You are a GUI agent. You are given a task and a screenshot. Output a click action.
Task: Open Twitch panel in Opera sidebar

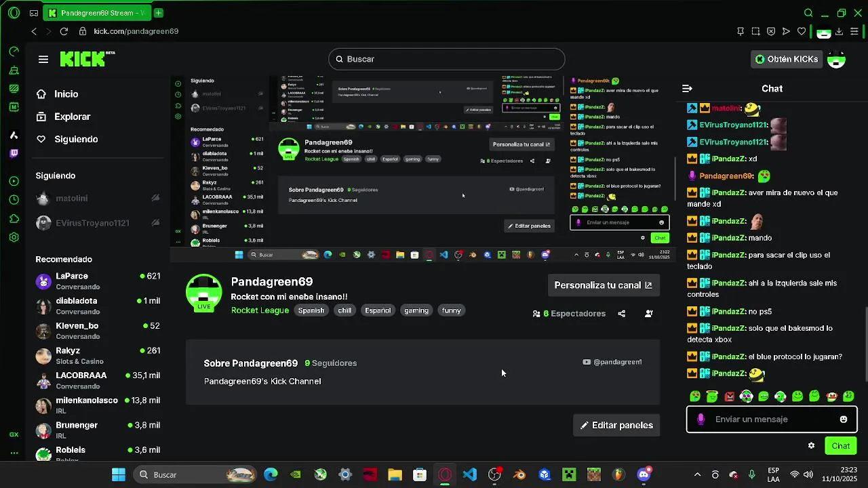point(14,154)
